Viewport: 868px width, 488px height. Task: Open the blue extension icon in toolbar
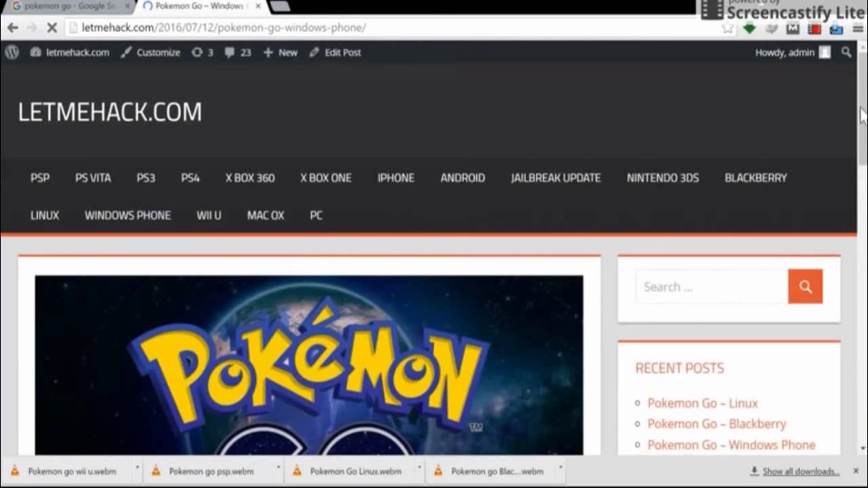(836, 28)
